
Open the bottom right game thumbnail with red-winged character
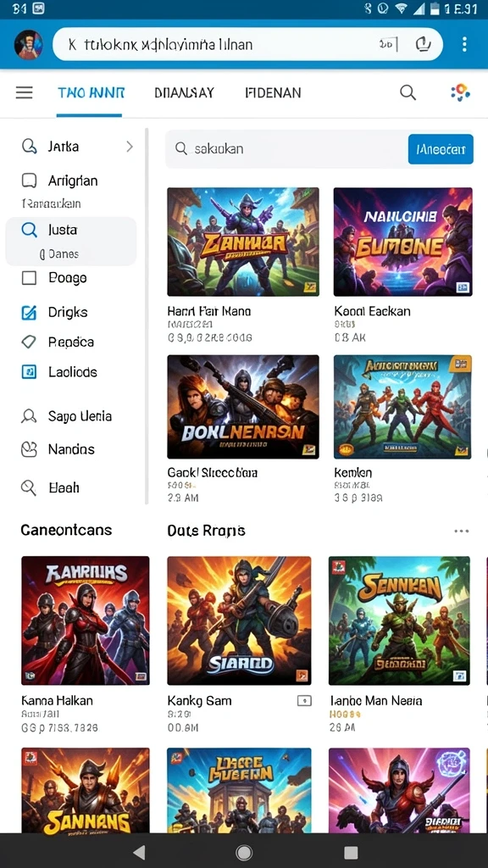click(399, 791)
